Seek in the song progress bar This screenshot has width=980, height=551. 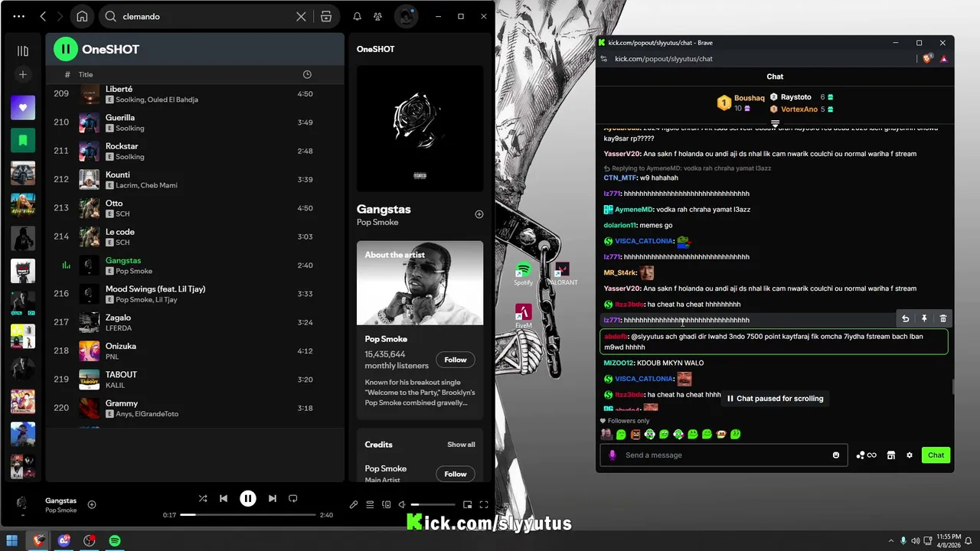248,515
